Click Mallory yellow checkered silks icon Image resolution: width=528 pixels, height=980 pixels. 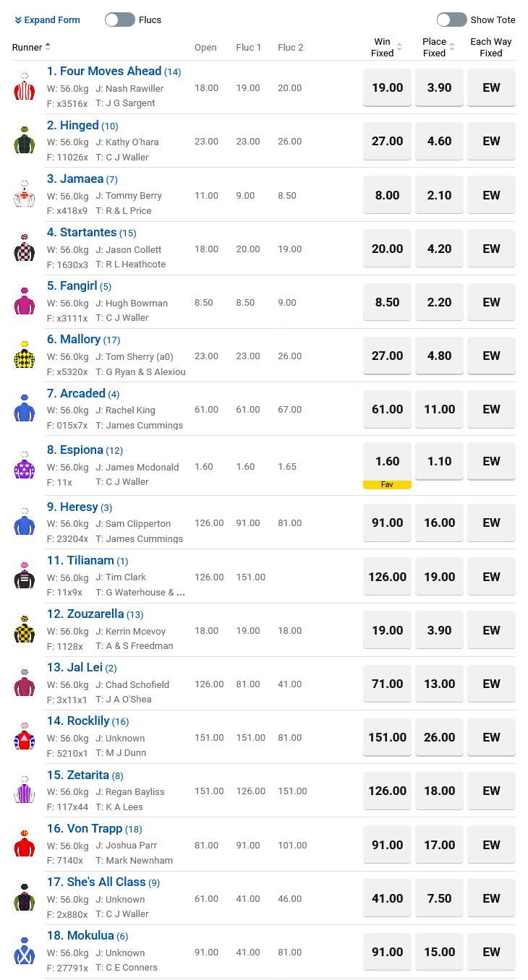click(24, 355)
